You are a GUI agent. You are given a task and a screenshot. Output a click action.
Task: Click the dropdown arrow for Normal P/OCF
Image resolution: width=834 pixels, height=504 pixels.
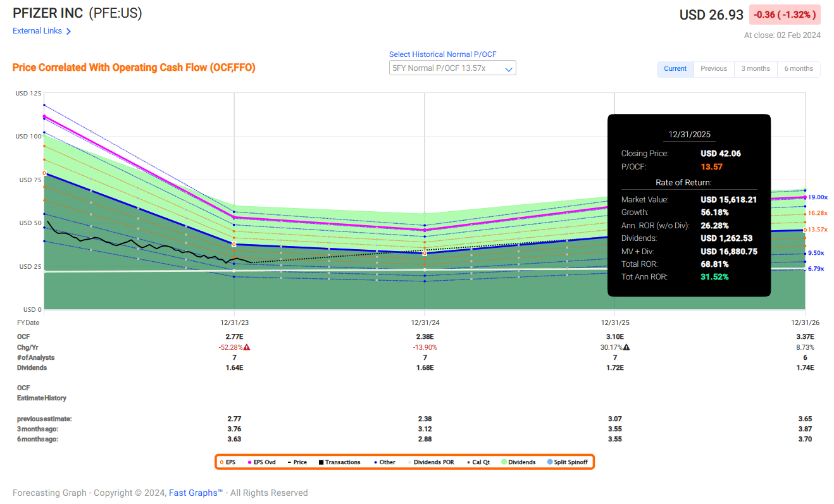tap(508, 69)
